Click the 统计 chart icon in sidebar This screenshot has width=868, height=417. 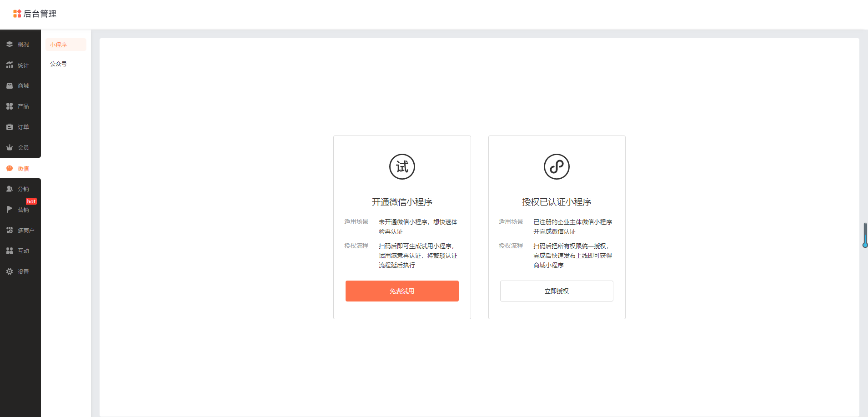(10, 65)
